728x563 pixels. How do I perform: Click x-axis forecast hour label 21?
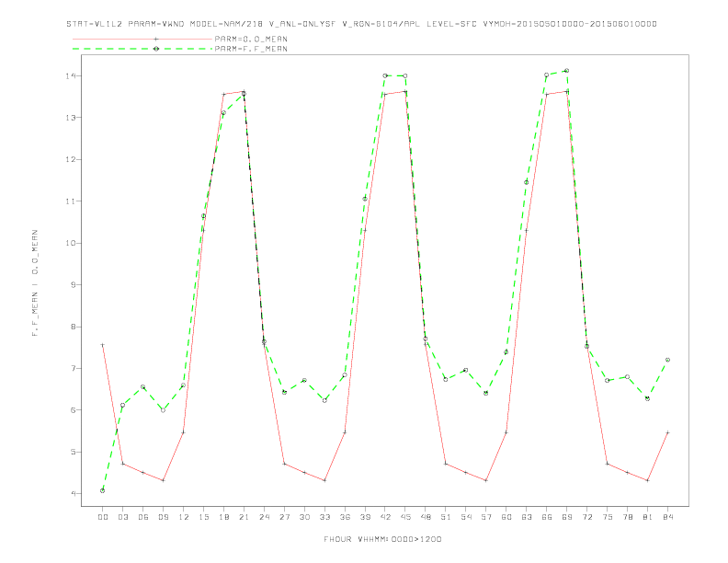click(x=244, y=517)
